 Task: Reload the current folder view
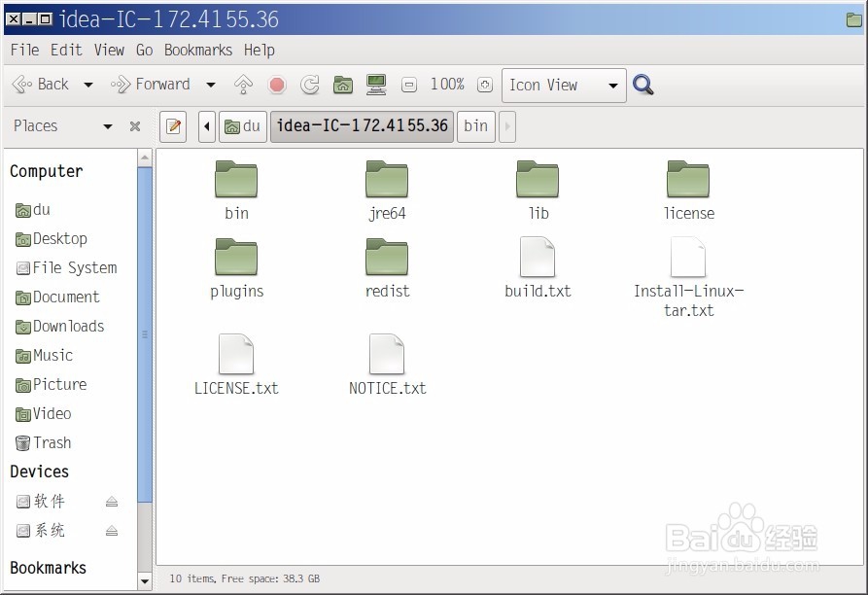pos(309,85)
